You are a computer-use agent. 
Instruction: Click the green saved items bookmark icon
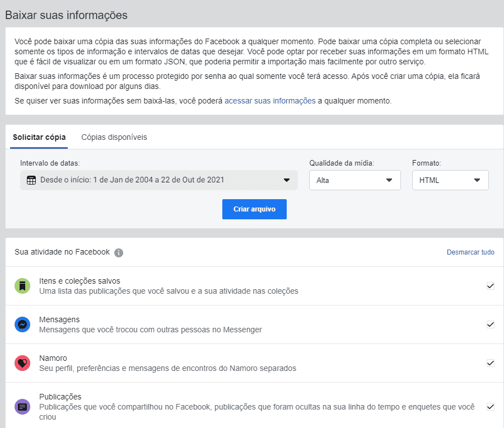tap(22, 286)
